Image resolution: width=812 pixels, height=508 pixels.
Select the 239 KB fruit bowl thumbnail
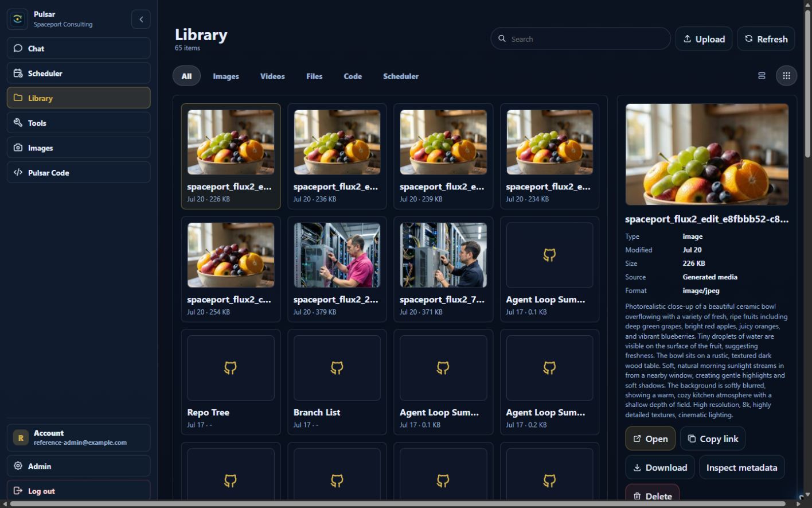(443, 142)
